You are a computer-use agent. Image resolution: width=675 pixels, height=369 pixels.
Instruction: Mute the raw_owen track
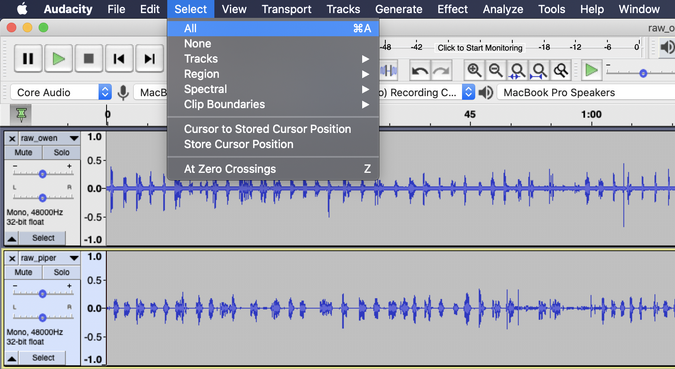pyautogui.click(x=23, y=152)
